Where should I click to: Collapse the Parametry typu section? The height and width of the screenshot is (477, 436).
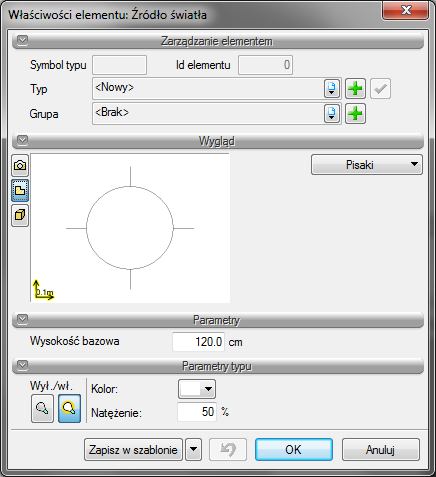[x=23, y=365]
